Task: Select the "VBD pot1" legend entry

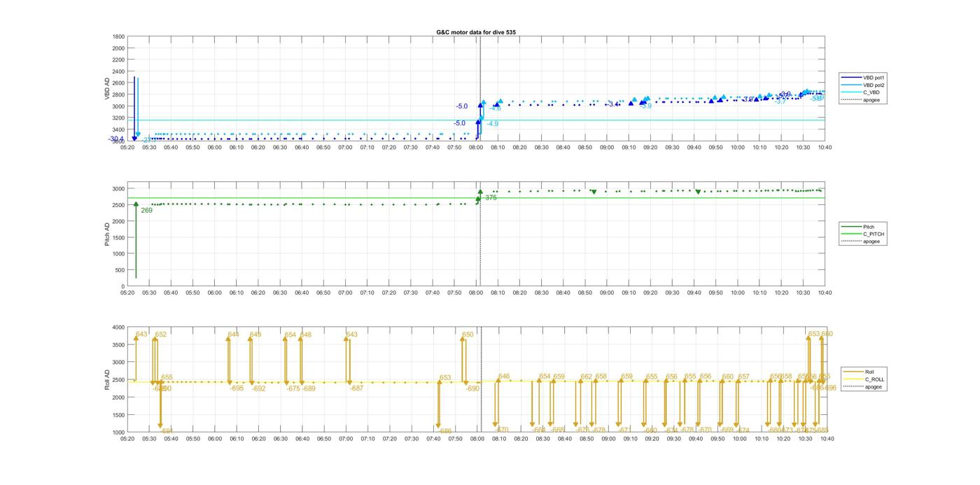Action: tap(874, 78)
